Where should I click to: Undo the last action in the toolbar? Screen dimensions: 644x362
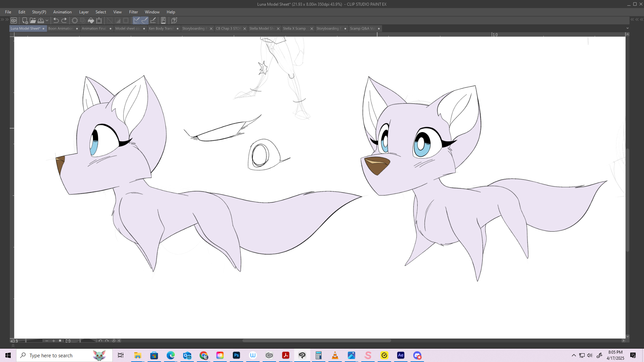click(x=56, y=20)
